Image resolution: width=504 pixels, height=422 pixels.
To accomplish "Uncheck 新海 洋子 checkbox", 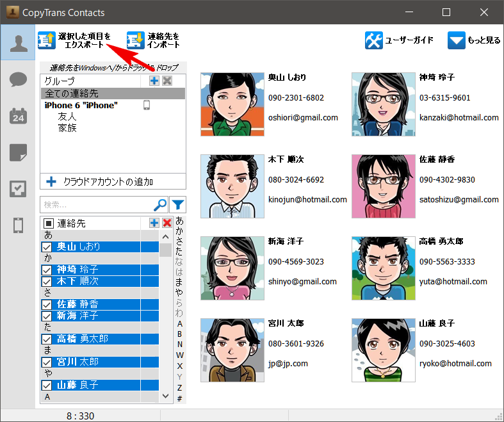I will tap(47, 316).
